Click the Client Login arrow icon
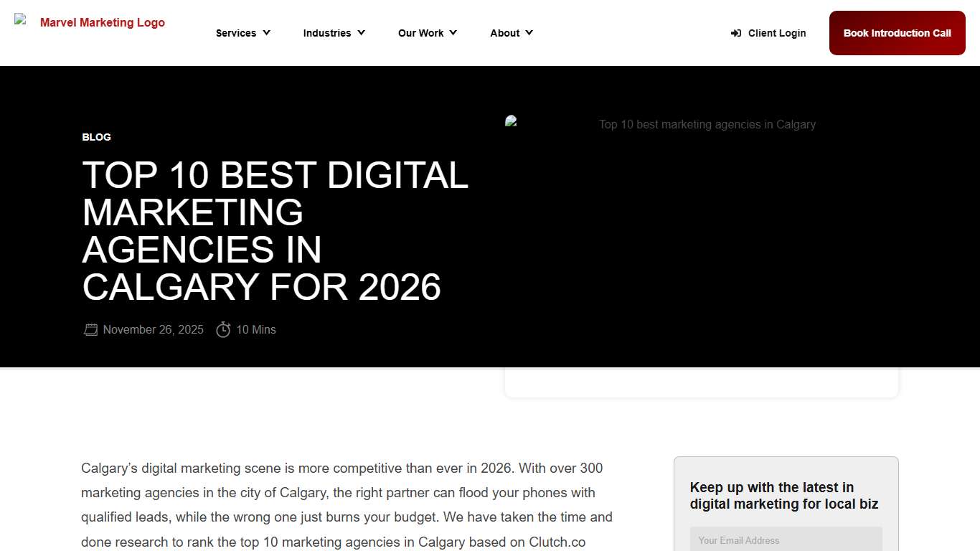980x551 pixels. [735, 33]
